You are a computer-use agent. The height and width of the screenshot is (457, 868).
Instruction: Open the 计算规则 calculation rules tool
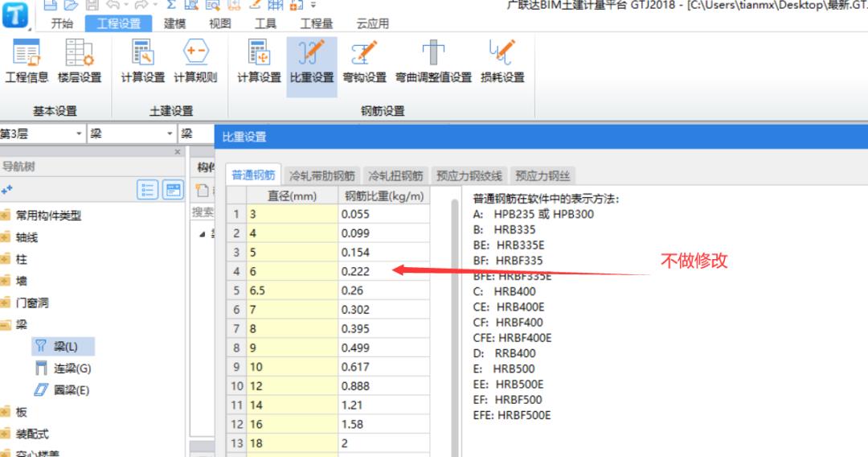pos(195,62)
